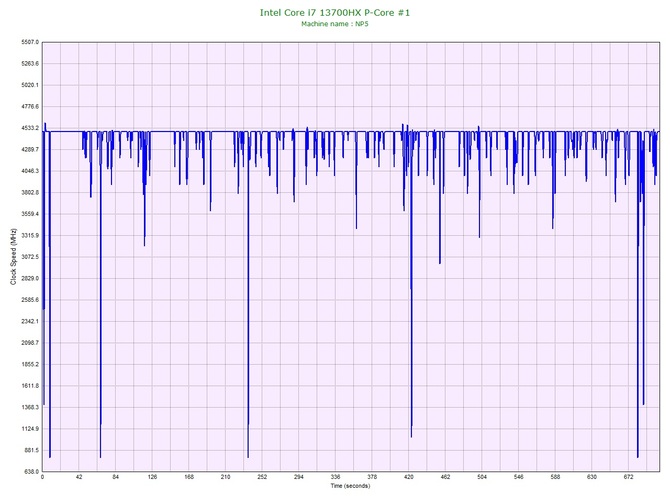670x503 pixels.
Task: Click the 294 tick on the time axis
Action: 299,477
